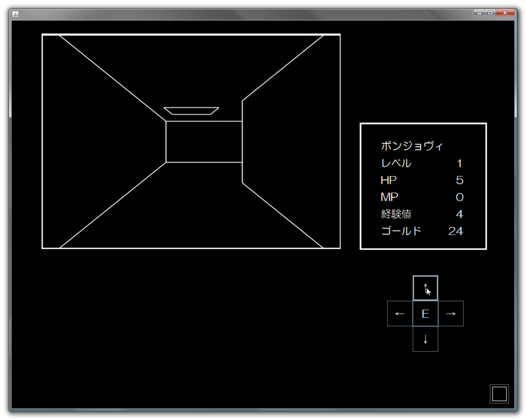
Task: Click the HP stat label
Action: [x=388, y=180]
